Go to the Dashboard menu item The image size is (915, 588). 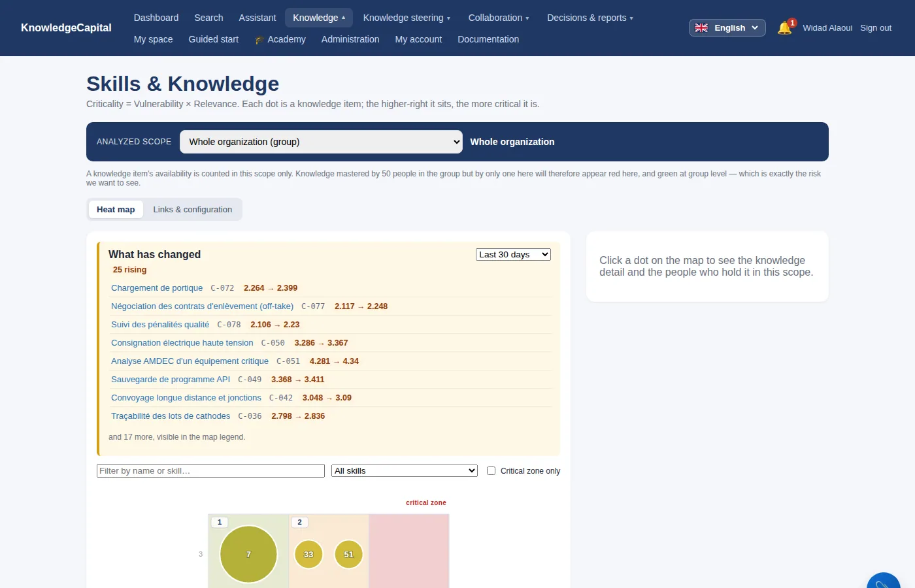[x=156, y=18]
